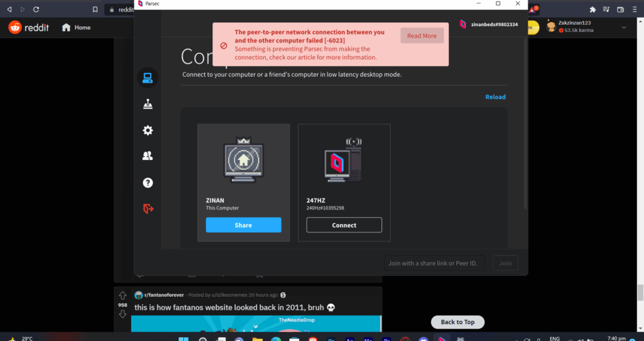Go forward in the browser
The width and height of the screenshot is (644, 341).
coord(23,9)
